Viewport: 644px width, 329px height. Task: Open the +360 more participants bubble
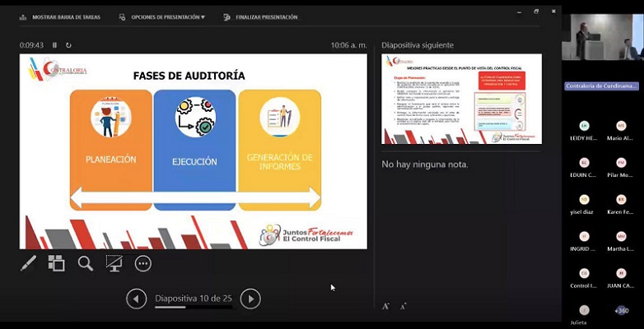point(621,311)
